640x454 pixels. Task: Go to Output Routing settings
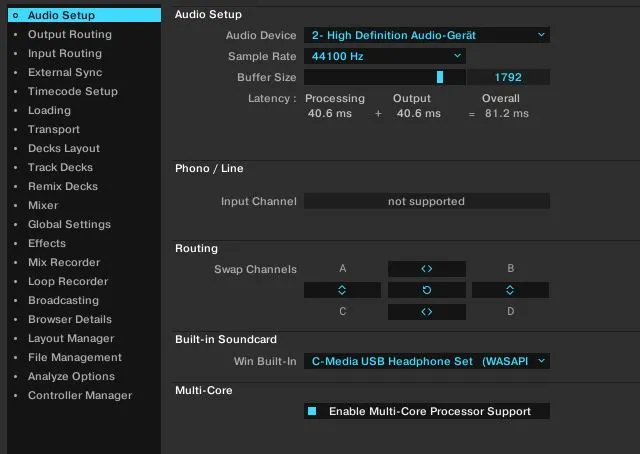(x=69, y=34)
